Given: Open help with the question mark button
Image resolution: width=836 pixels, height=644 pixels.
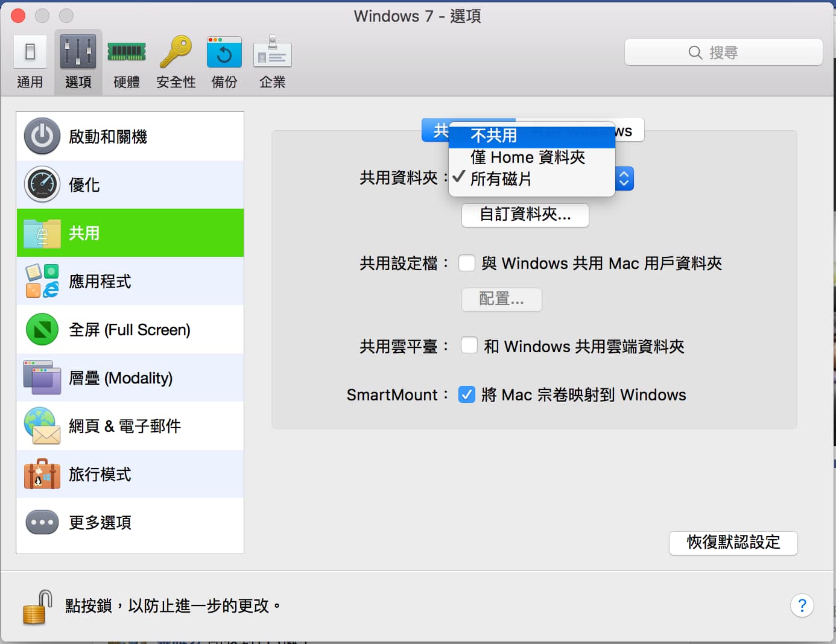Looking at the screenshot, I should (802, 605).
